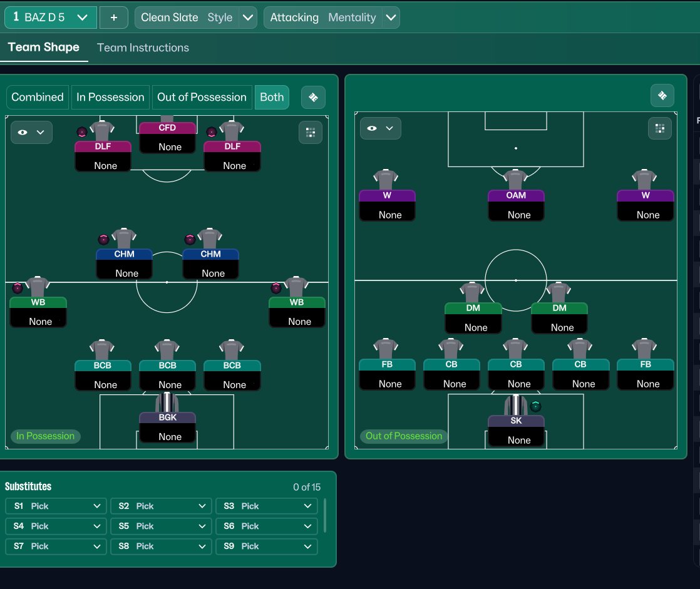Click the substitutes list scrollbar

[324, 516]
